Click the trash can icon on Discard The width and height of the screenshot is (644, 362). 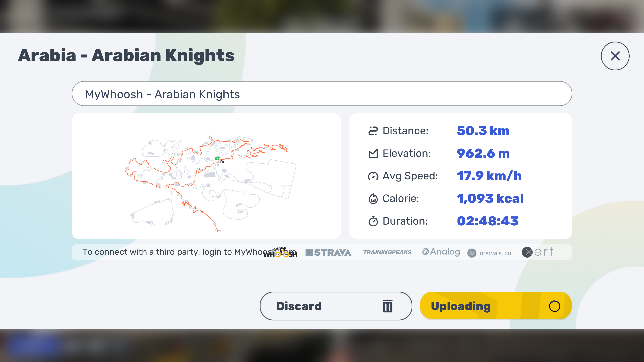(388, 306)
